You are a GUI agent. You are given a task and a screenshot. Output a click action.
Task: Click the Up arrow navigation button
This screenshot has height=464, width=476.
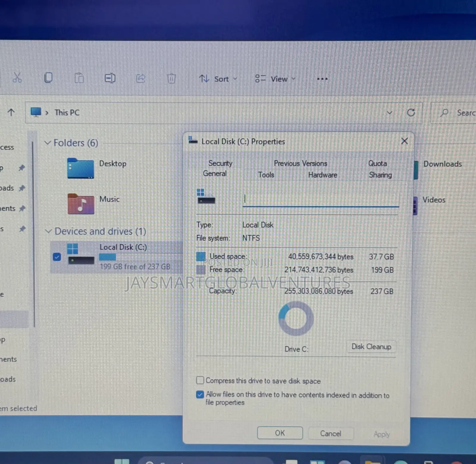[x=11, y=113]
